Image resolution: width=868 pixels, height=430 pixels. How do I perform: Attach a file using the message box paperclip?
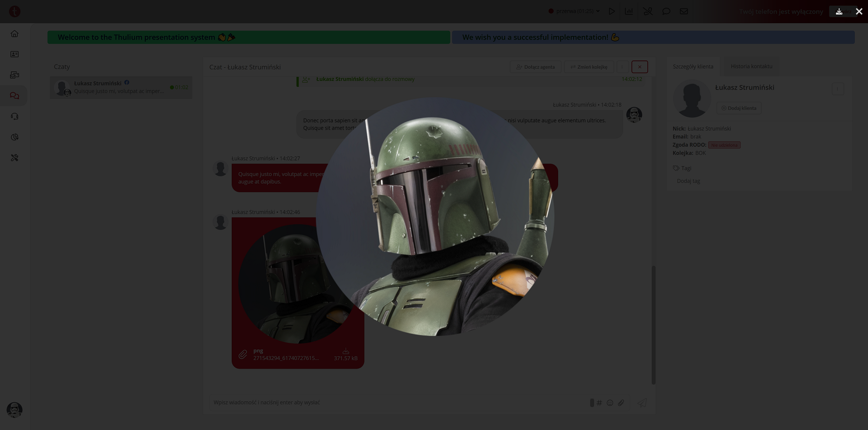(621, 403)
